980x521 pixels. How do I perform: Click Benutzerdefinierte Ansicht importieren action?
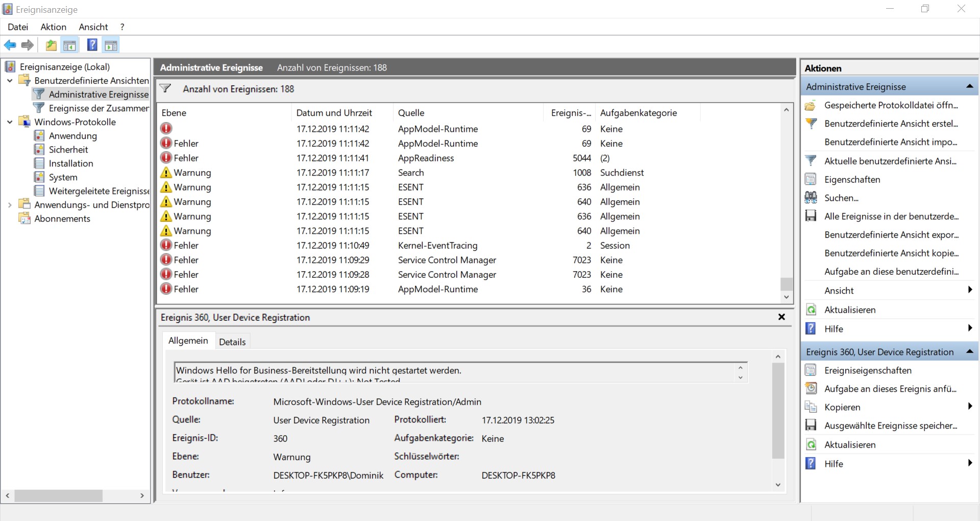pos(891,142)
